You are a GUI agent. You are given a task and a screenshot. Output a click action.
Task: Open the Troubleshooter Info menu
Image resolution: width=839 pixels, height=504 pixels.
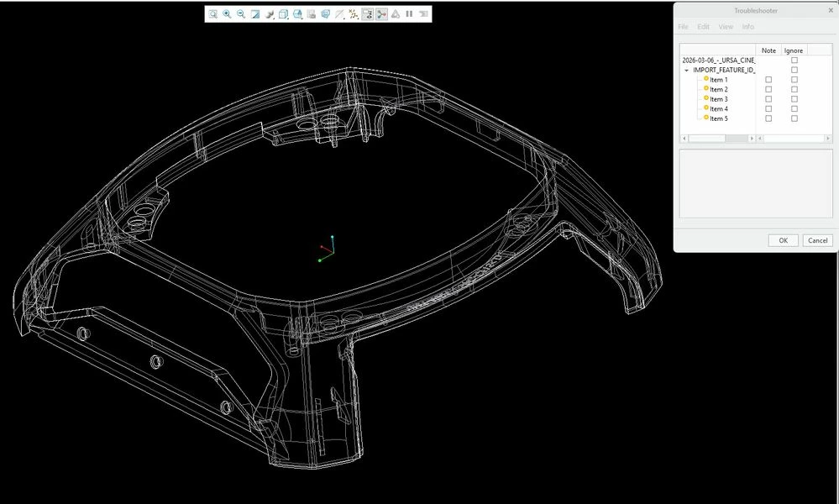[748, 27]
